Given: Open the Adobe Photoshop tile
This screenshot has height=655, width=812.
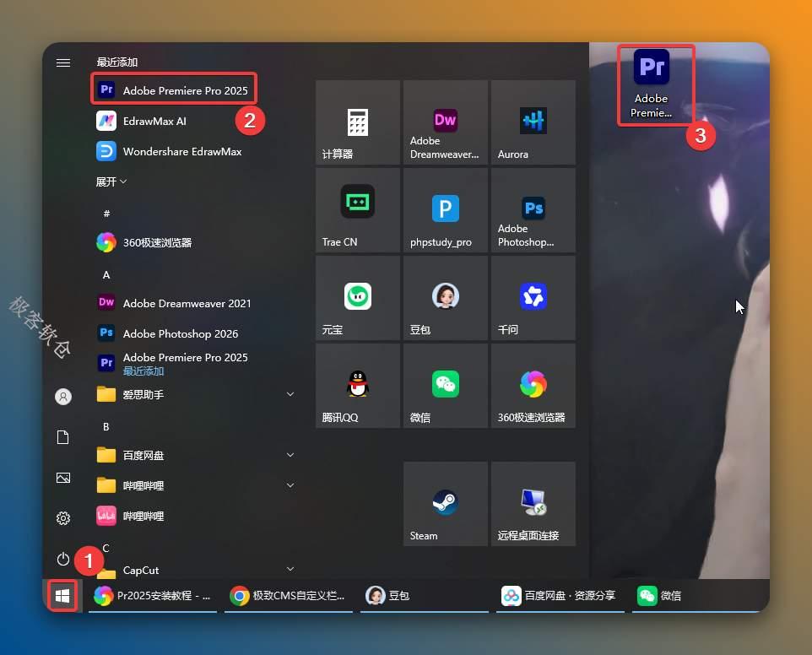Looking at the screenshot, I should (533, 210).
